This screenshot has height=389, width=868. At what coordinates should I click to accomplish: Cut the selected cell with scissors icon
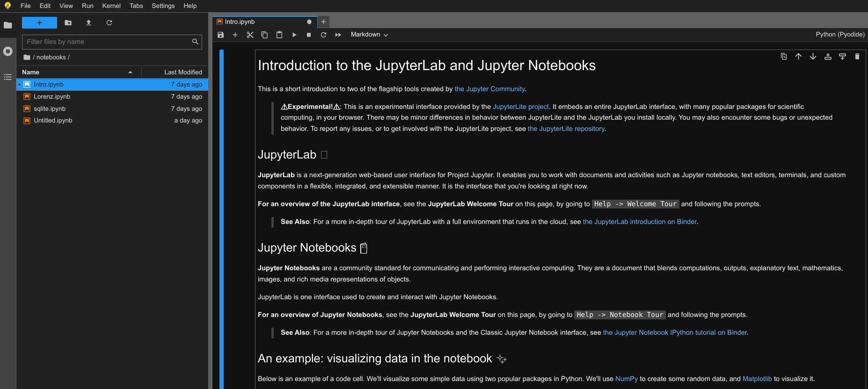point(250,35)
